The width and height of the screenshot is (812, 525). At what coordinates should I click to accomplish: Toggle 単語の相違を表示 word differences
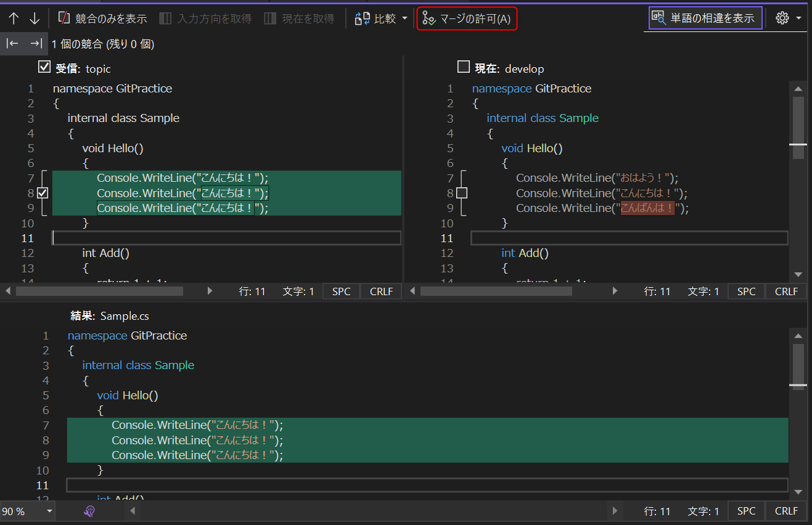[705, 18]
